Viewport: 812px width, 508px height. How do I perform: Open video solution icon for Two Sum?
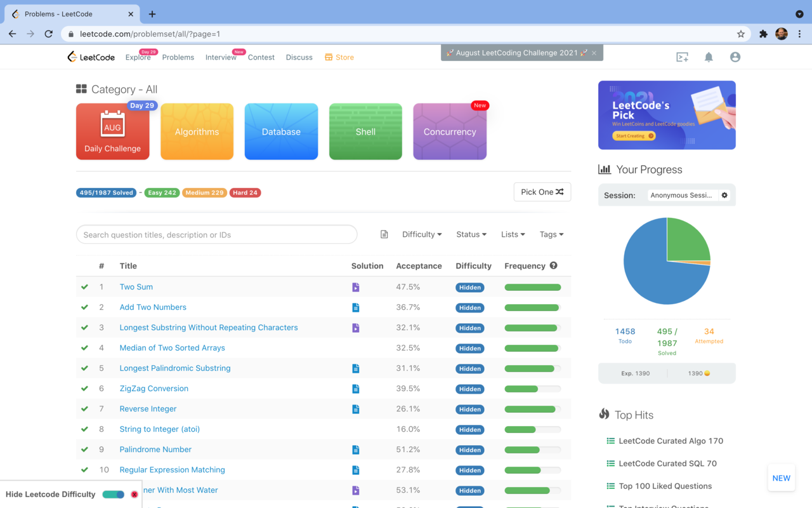(x=356, y=287)
